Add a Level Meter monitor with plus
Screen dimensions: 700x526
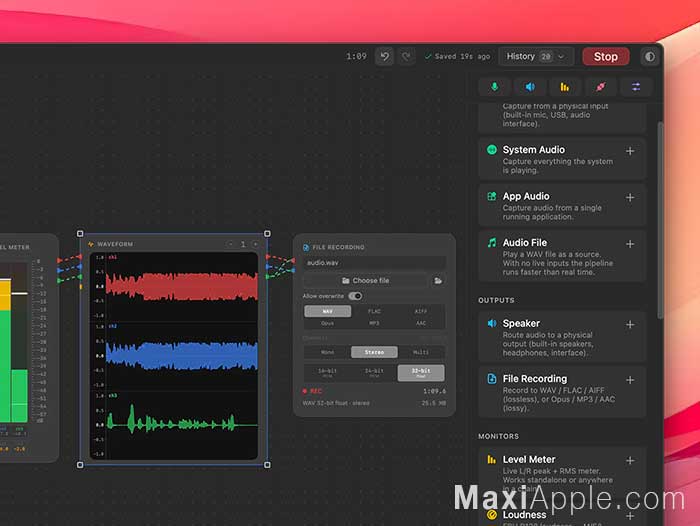pos(630,460)
